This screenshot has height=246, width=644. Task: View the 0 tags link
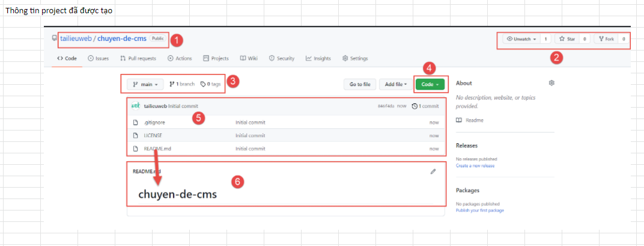pyautogui.click(x=210, y=84)
